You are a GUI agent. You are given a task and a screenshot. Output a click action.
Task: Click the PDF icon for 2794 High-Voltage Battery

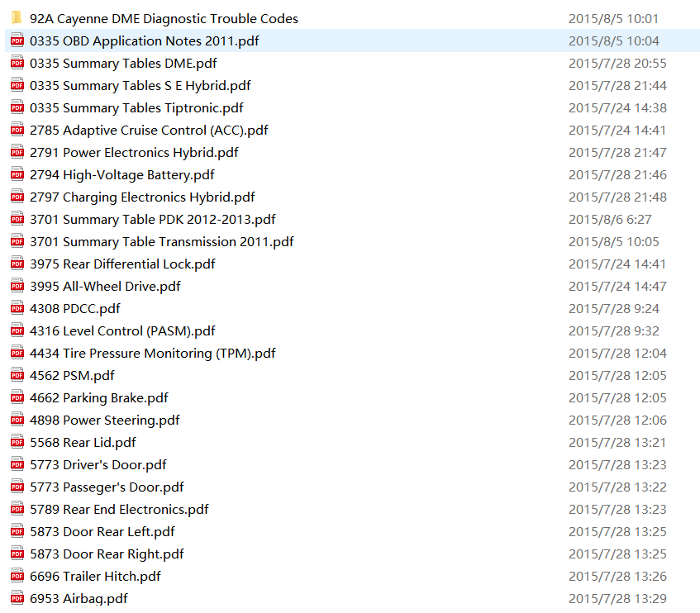point(17,174)
